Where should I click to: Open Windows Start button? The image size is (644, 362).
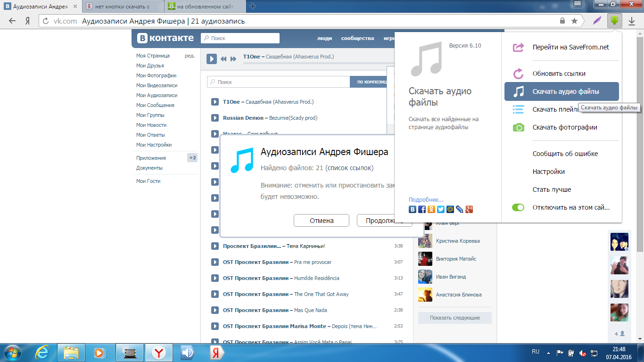pyautogui.click(x=13, y=352)
